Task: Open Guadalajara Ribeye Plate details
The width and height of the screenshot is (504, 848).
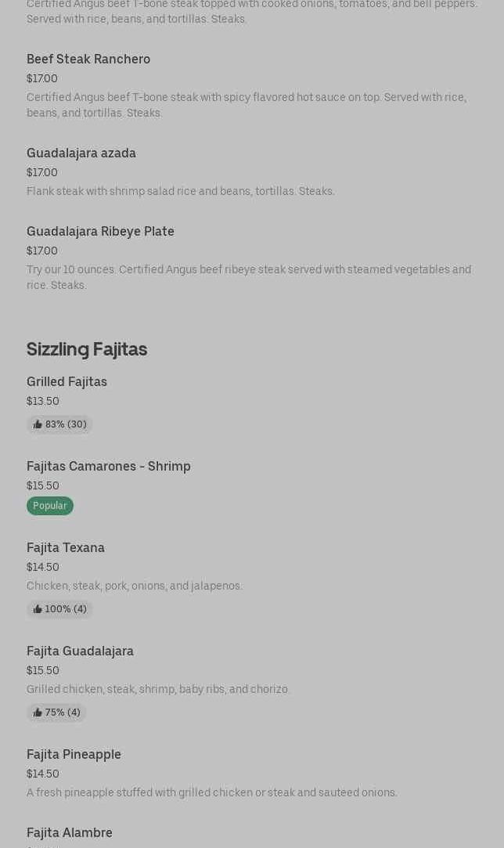Action: tap(100, 232)
